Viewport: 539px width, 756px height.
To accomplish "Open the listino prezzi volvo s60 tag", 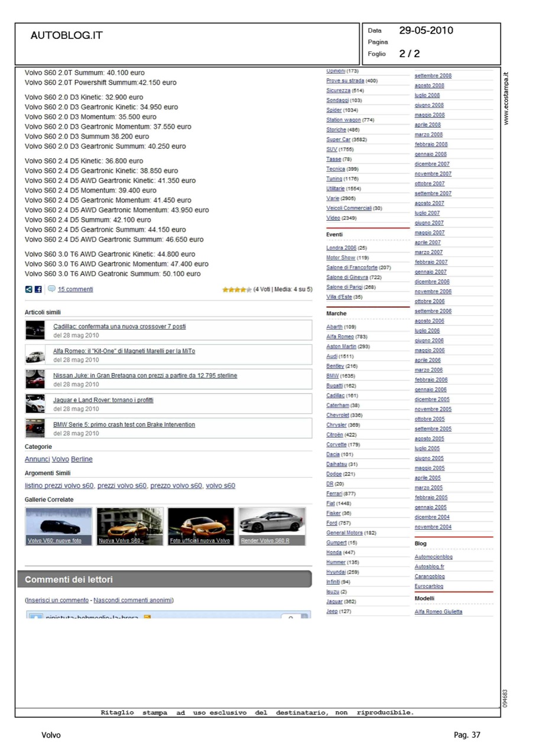I will [59, 486].
